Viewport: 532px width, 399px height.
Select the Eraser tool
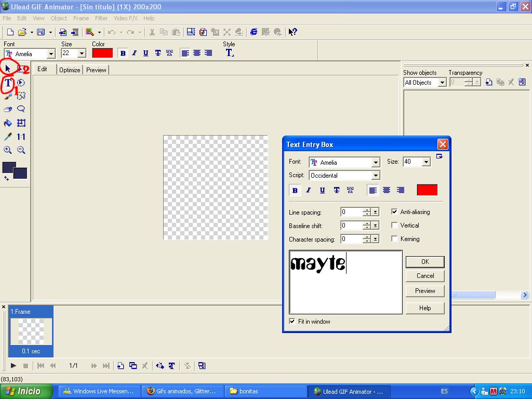click(8, 109)
